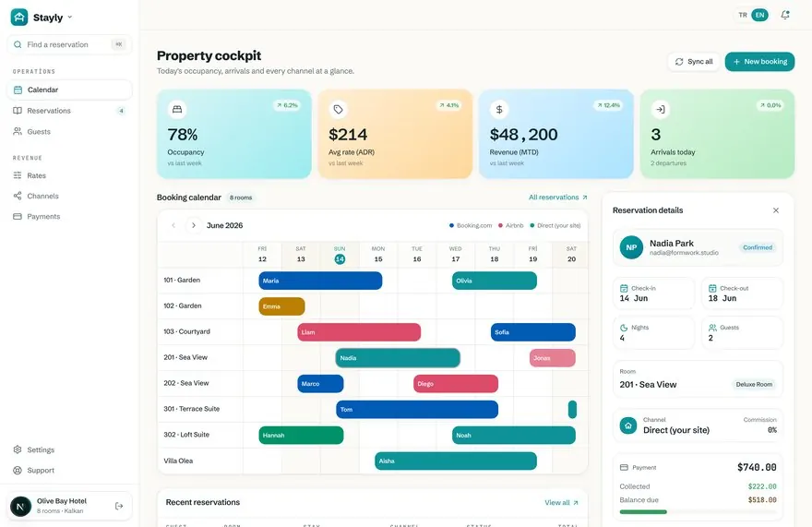
Task: Click the Villa Olea room row label
Action: 178,461
